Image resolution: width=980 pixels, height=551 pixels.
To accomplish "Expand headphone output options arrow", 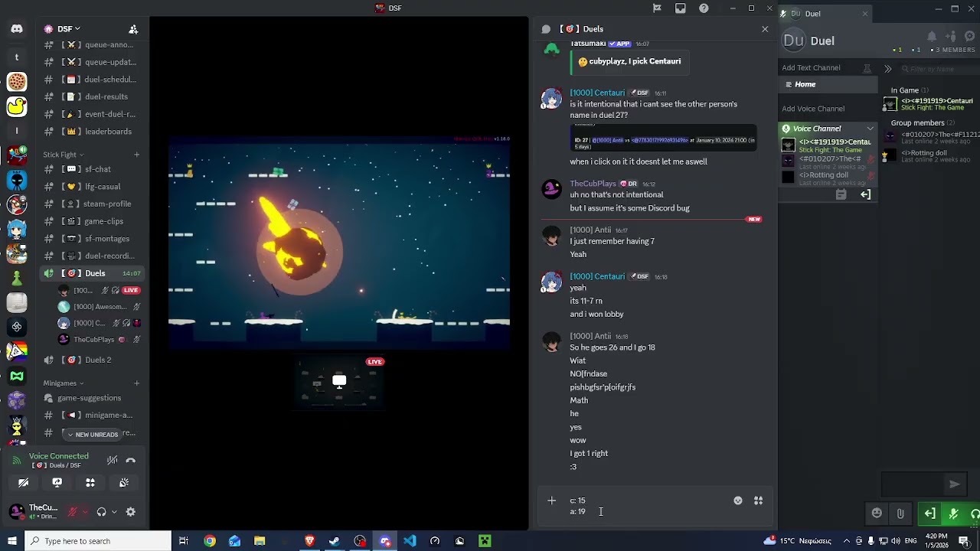I will (114, 512).
